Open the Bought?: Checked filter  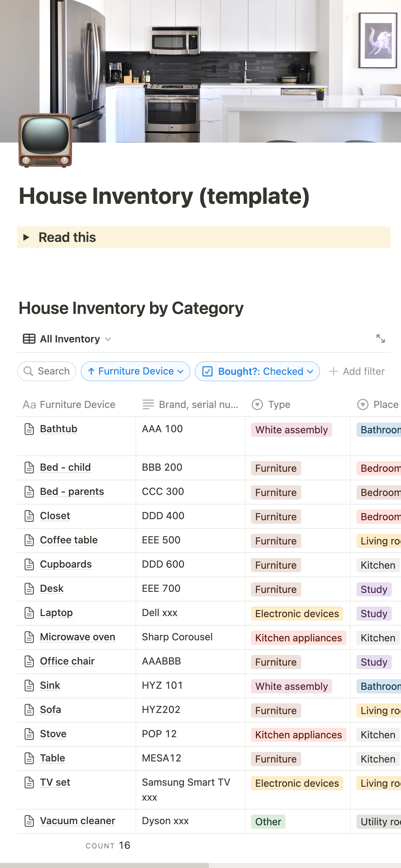click(x=257, y=371)
